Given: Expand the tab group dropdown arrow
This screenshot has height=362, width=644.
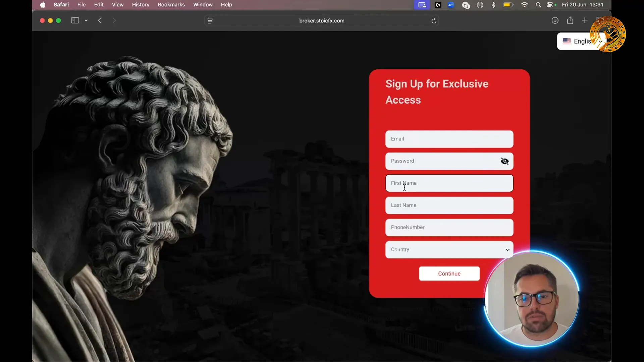Looking at the screenshot, I should tap(86, 20).
